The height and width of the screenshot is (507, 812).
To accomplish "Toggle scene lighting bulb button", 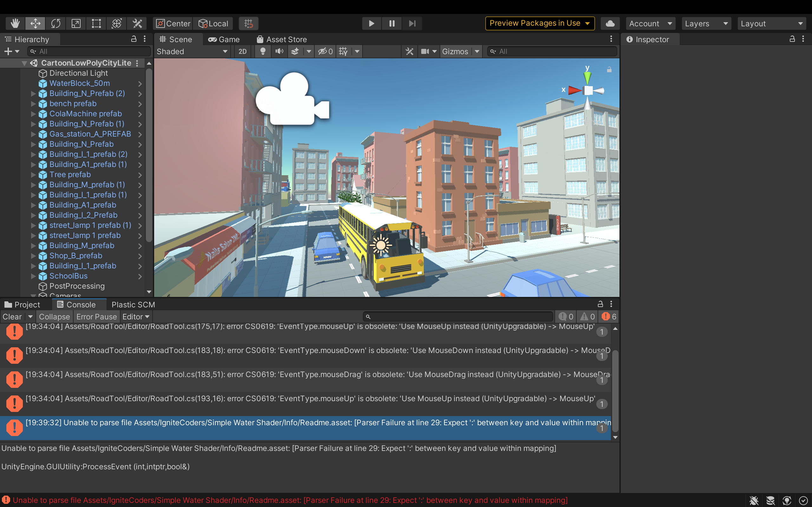I will point(263,51).
